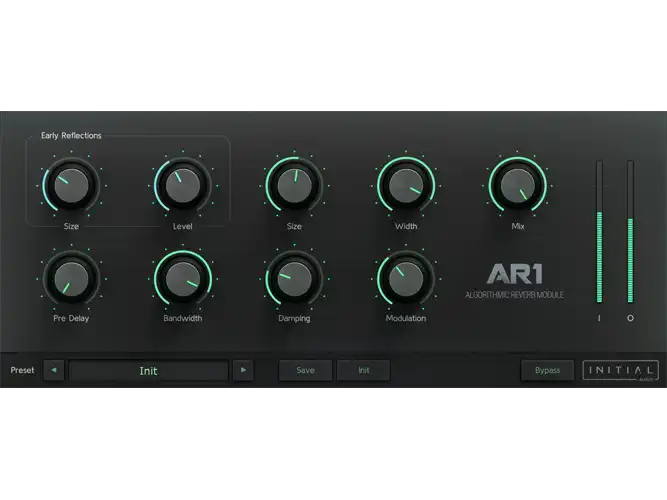
Task: Click the Early Reflections Level knob
Action: (182, 186)
